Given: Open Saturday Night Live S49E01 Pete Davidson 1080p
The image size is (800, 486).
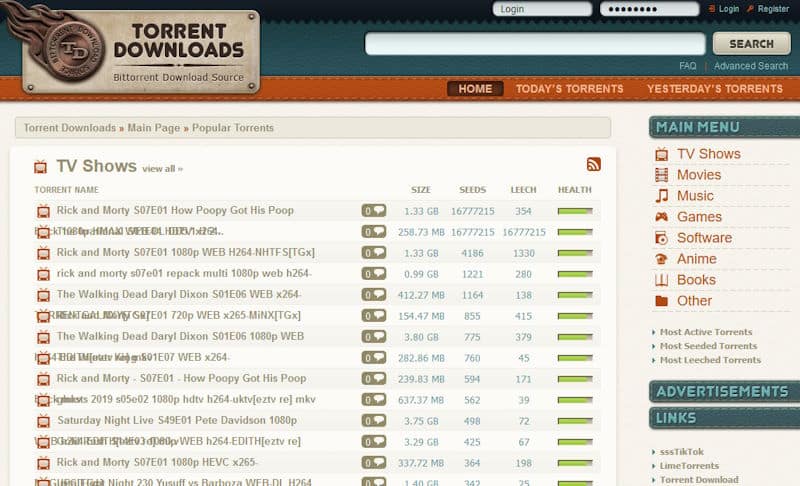Looking at the screenshot, I should (177, 421).
